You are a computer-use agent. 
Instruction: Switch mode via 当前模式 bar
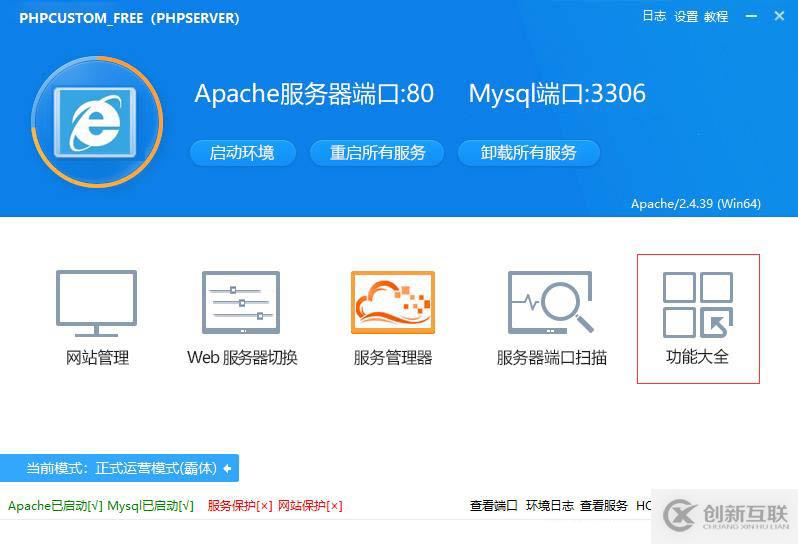(119, 468)
